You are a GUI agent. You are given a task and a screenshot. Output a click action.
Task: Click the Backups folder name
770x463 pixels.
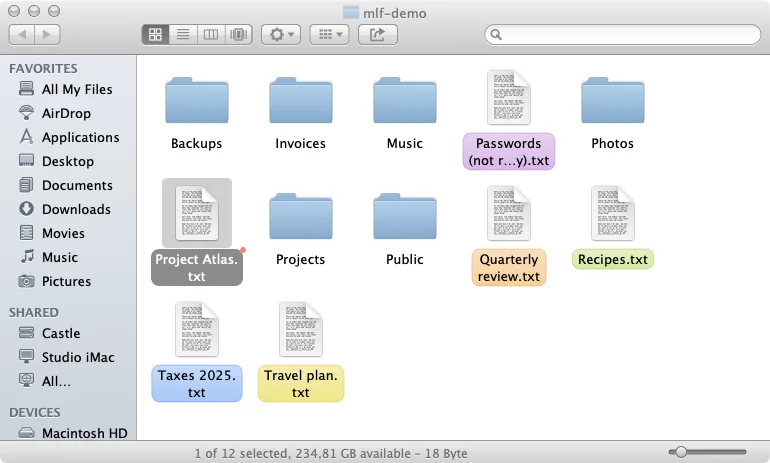(x=196, y=143)
